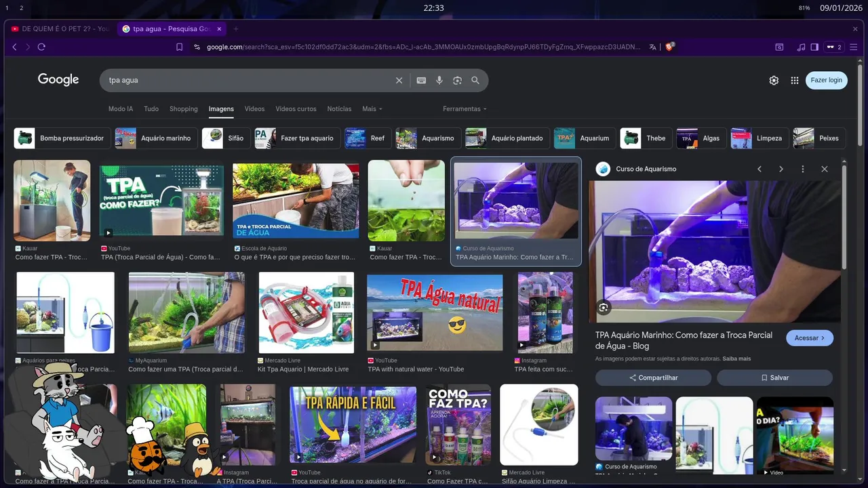The width and height of the screenshot is (868, 488).
Task: Open COMO FAZ TPA TikTok thumbnail
Action: [458, 424]
